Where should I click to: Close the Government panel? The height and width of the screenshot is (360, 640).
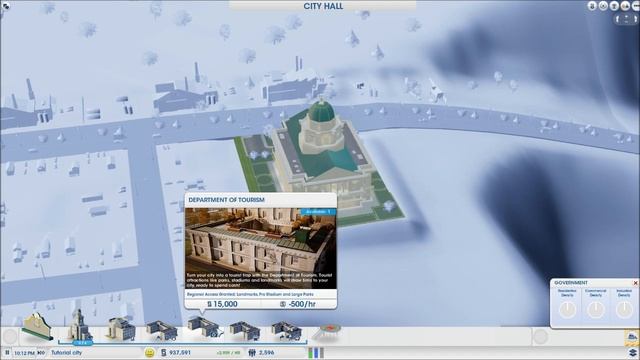click(x=635, y=282)
